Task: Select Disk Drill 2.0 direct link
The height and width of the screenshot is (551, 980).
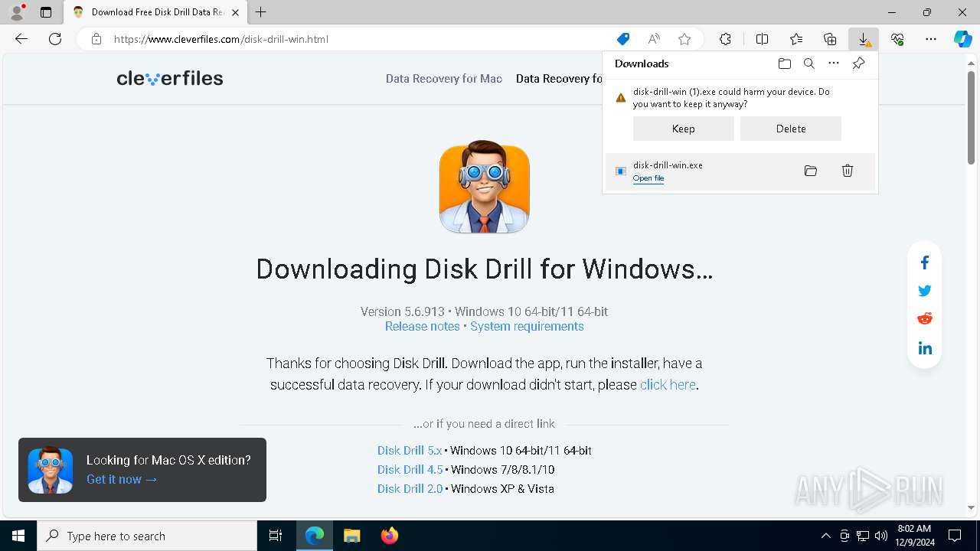Action: (x=410, y=489)
